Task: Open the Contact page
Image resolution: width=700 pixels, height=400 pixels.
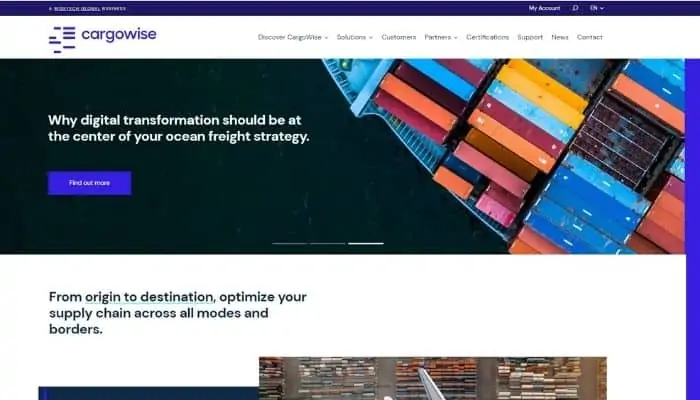Action: 590,37
